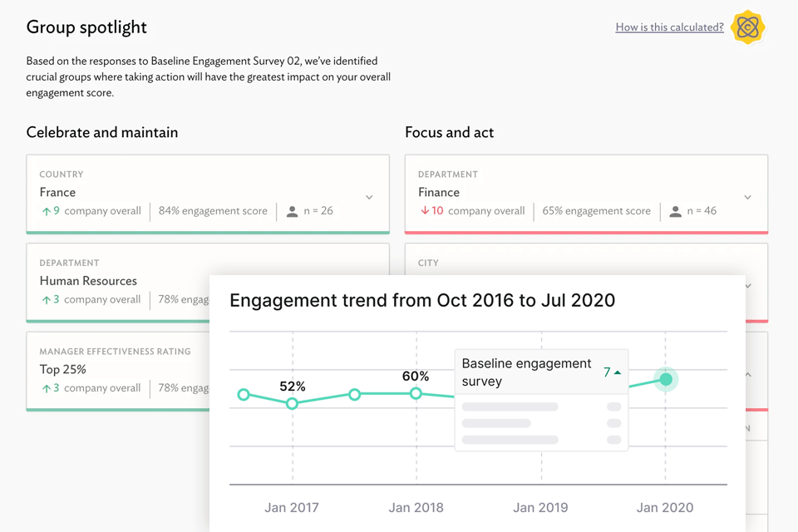
Task: Click the Jan 2019 axis label
Action: click(540, 508)
